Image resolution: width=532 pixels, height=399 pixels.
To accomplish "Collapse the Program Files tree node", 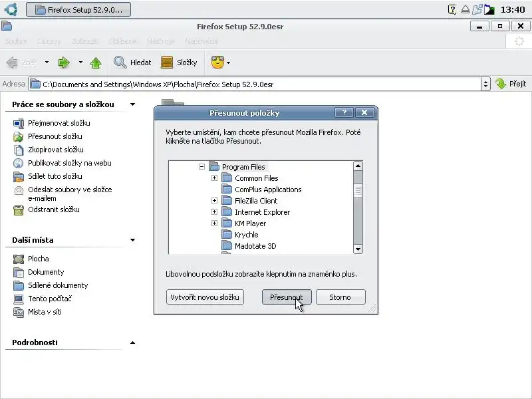I will tap(202, 167).
